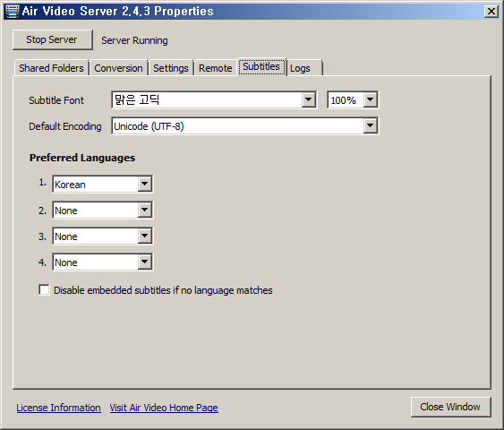Select the Remote tab
The height and width of the screenshot is (430, 504).
pos(216,68)
